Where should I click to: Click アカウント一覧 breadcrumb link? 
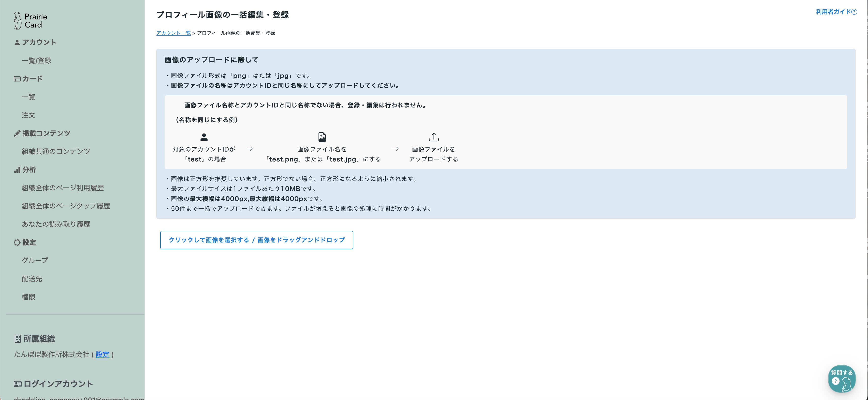[173, 33]
